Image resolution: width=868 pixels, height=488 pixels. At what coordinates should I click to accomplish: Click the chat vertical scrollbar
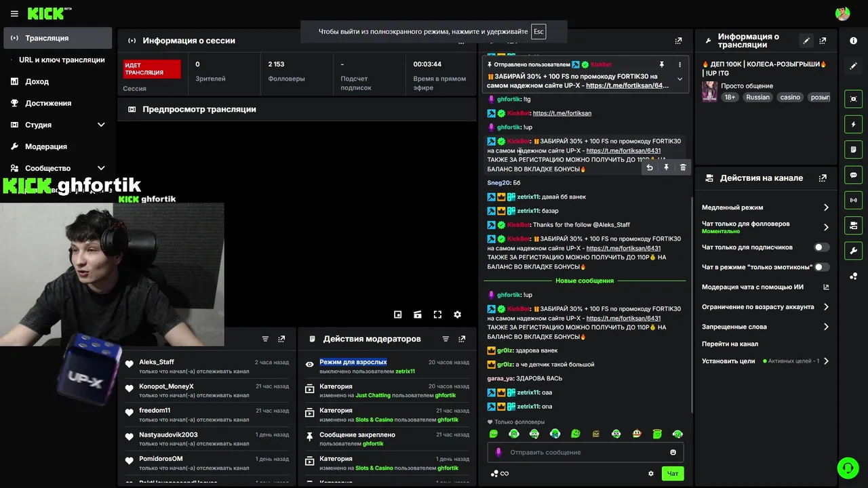(x=692, y=304)
